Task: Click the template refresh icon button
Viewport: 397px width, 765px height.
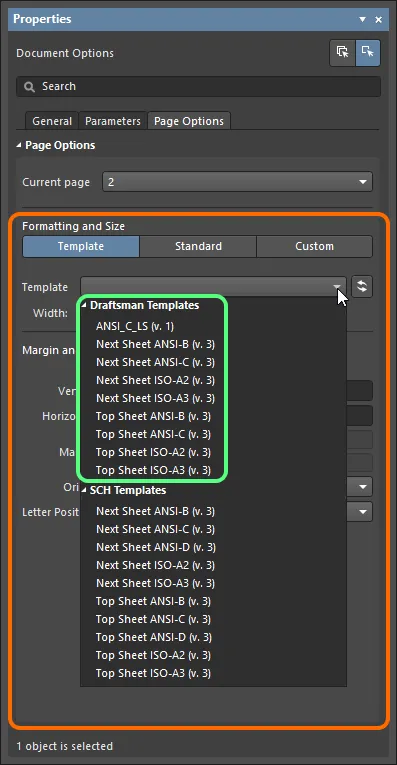Action: [x=362, y=286]
